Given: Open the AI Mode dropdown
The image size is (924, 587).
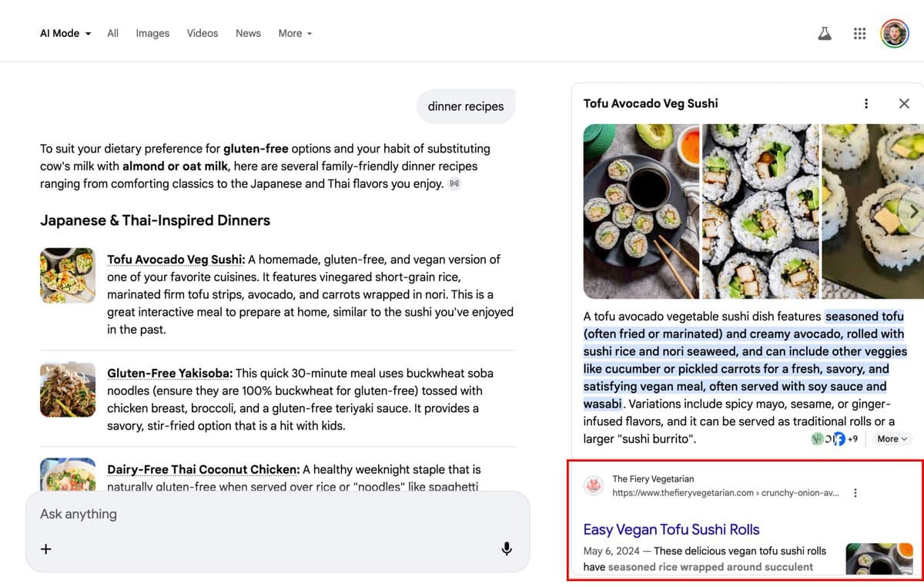Looking at the screenshot, I should 65,33.
